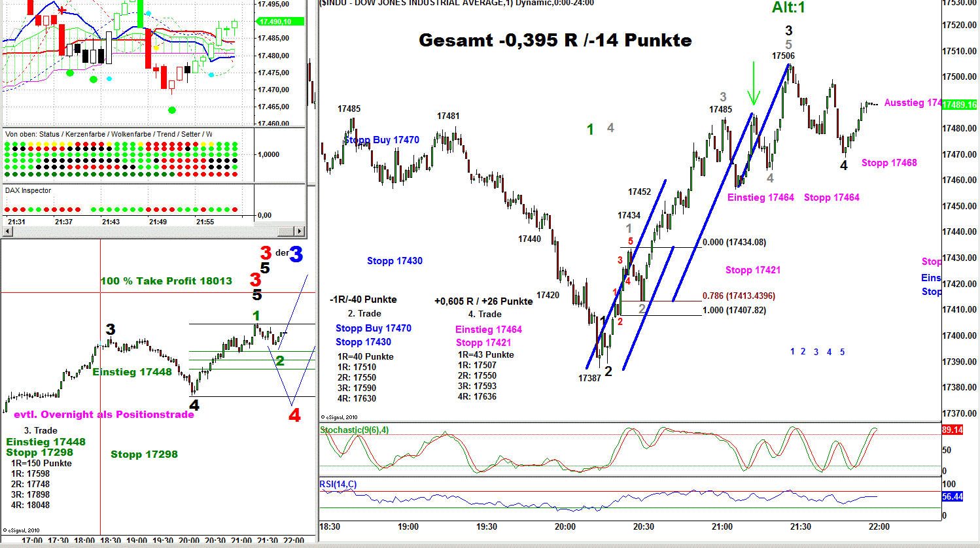980x548 pixels.
Task: Click the blue RSI value tag 56.44
Action: tap(953, 497)
